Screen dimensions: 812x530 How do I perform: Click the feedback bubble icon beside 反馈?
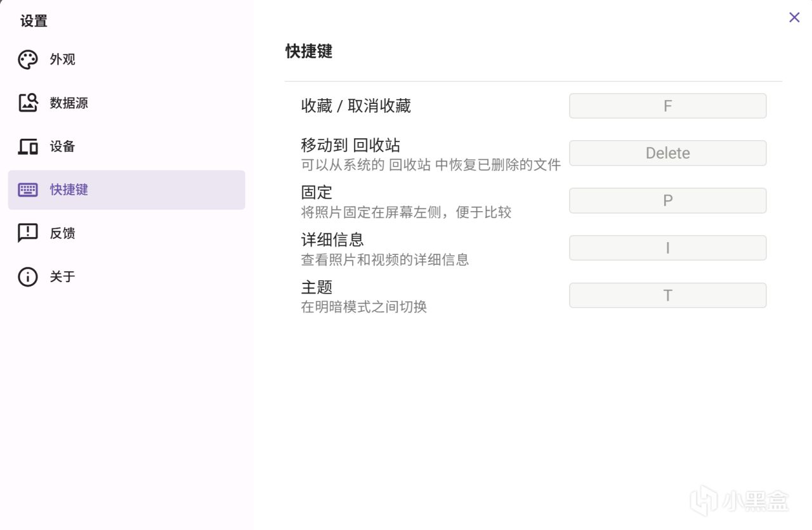click(x=28, y=233)
